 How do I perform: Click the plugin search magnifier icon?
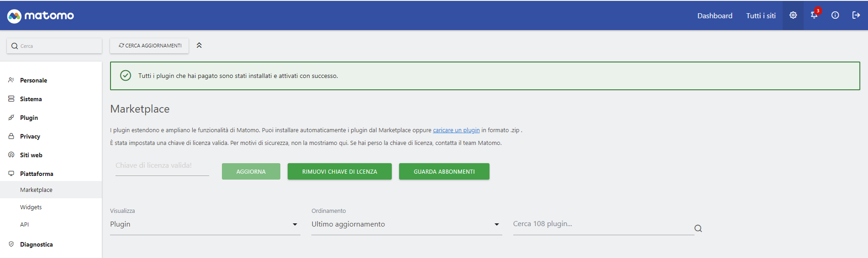pos(698,228)
